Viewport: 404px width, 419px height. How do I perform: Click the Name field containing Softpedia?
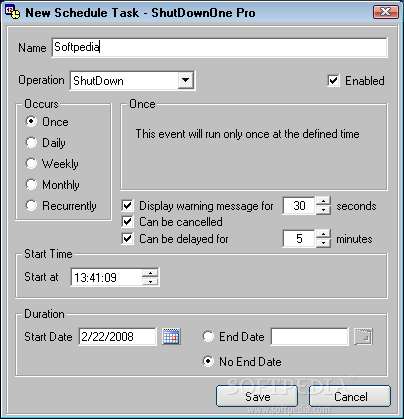click(220, 47)
